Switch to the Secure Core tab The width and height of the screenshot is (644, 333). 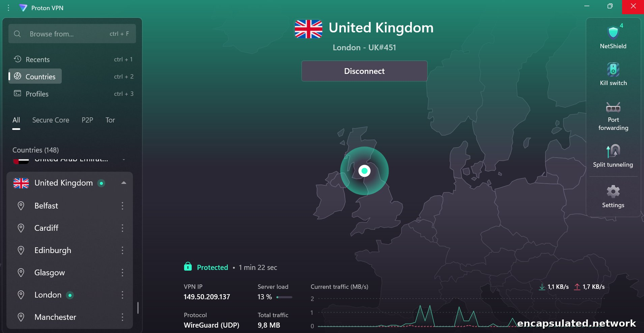point(51,120)
